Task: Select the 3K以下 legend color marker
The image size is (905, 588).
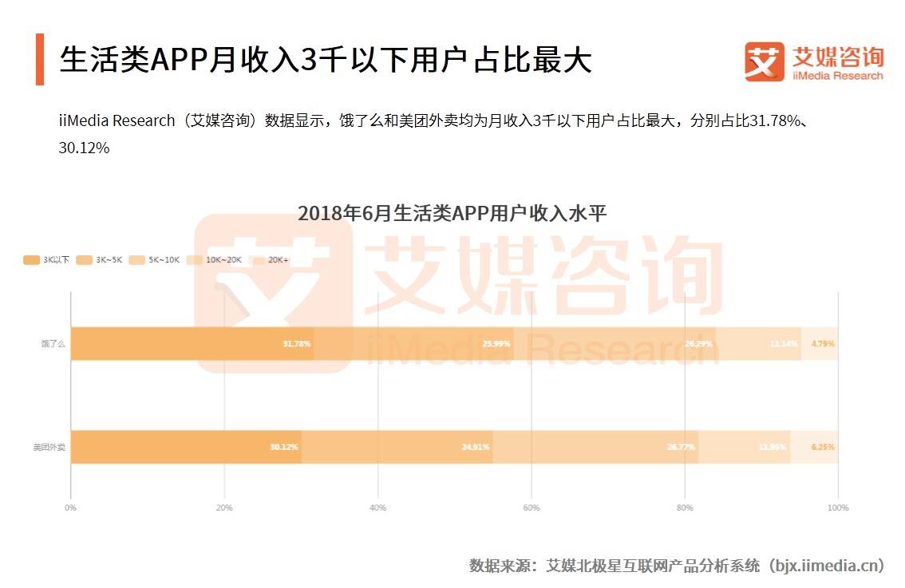Action: (x=30, y=259)
